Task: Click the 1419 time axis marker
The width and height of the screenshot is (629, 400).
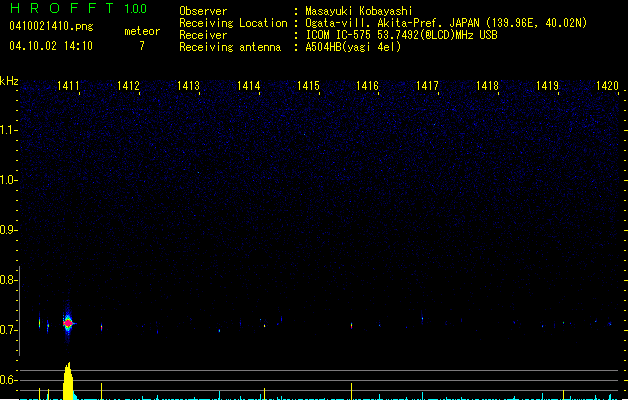Action: (547, 86)
